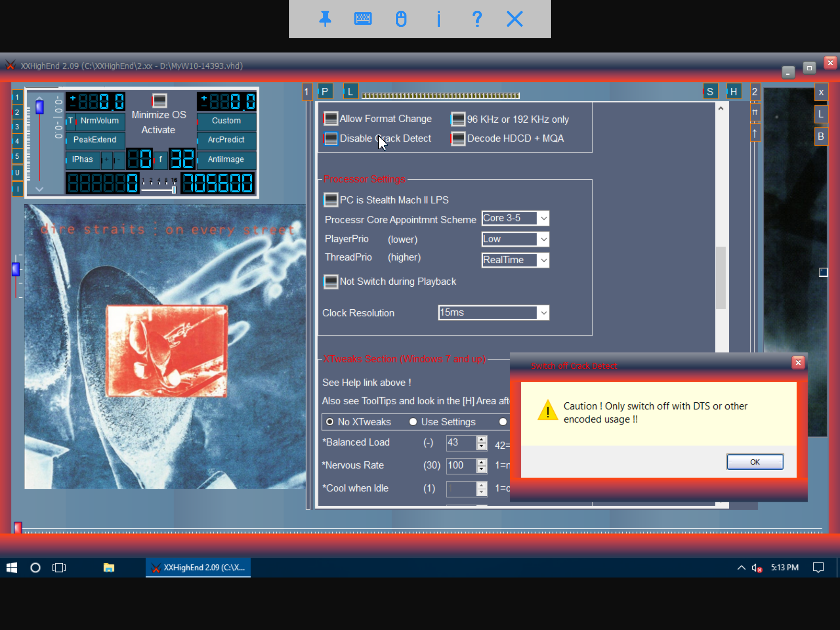
Task: Open Task View on taskbar
Action: (59, 568)
